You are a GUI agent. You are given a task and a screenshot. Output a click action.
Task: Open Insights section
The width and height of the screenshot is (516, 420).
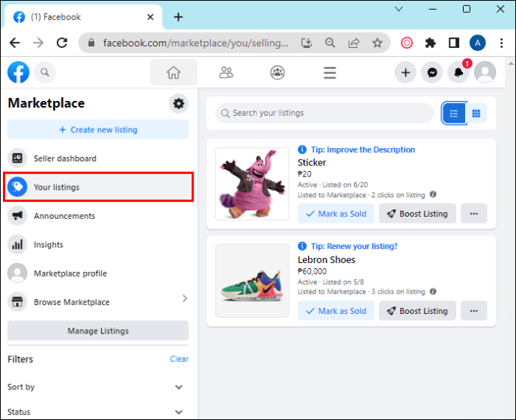[x=98, y=244]
